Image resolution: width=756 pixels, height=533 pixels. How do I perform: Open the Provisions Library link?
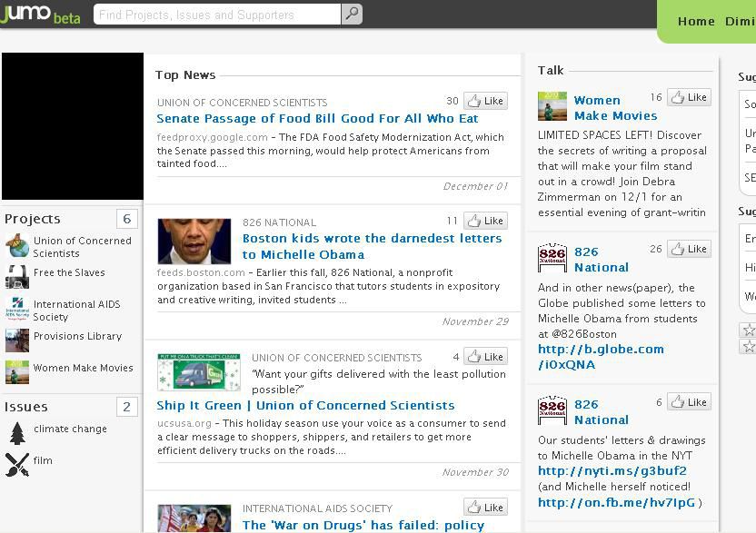pyautogui.click(x=77, y=336)
